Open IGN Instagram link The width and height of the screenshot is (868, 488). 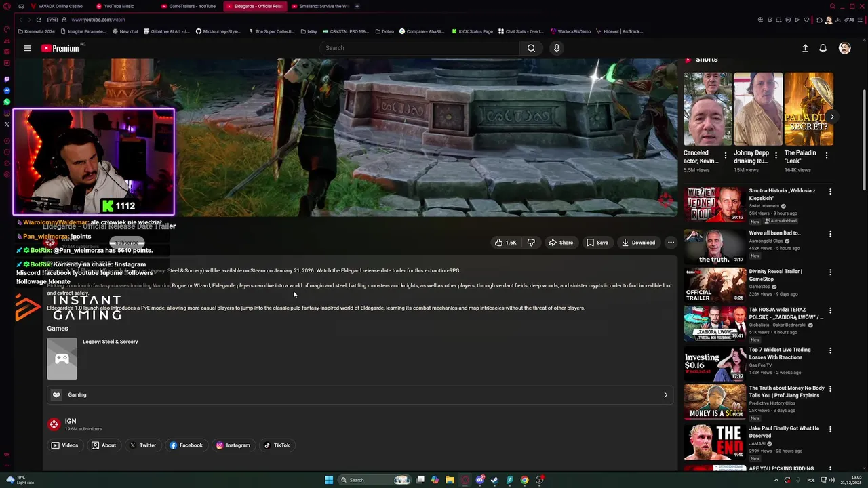[x=233, y=445]
